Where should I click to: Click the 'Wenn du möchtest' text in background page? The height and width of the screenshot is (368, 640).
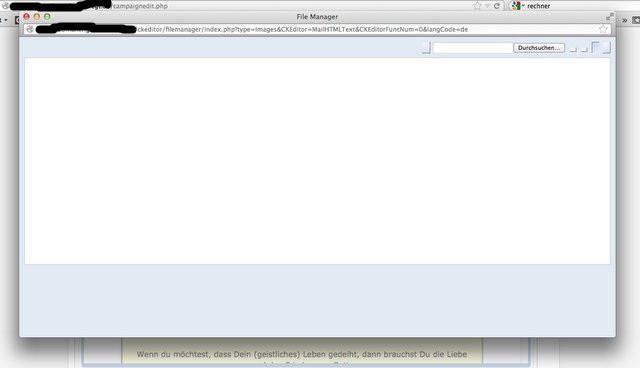point(302,354)
